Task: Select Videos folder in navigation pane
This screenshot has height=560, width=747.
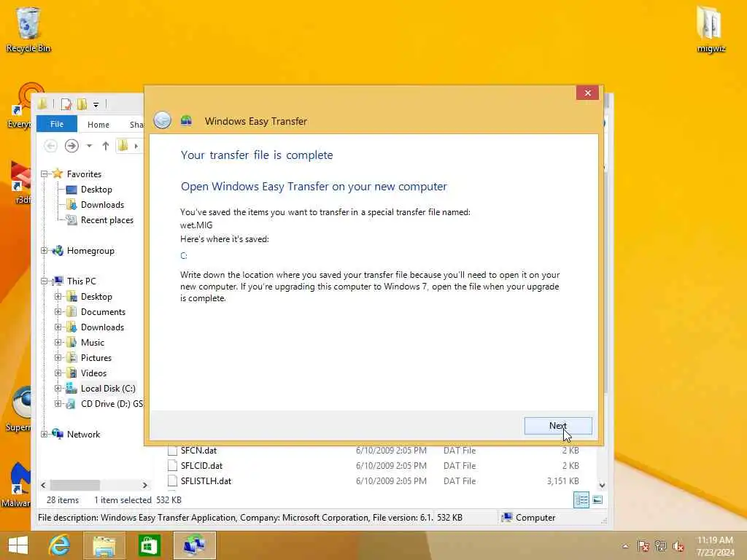Action: [x=93, y=373]
